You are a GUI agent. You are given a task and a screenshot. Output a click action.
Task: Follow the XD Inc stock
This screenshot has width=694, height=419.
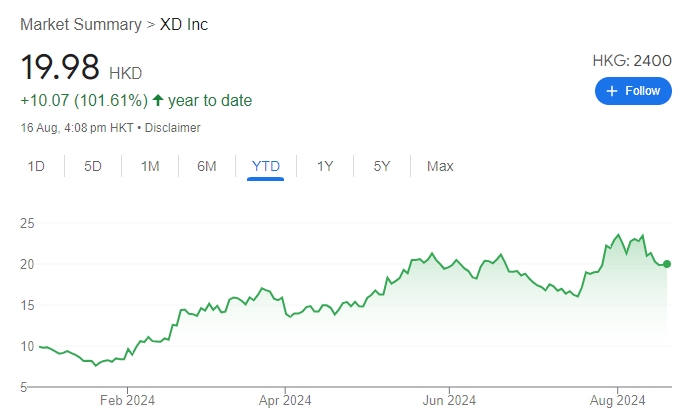633,91
